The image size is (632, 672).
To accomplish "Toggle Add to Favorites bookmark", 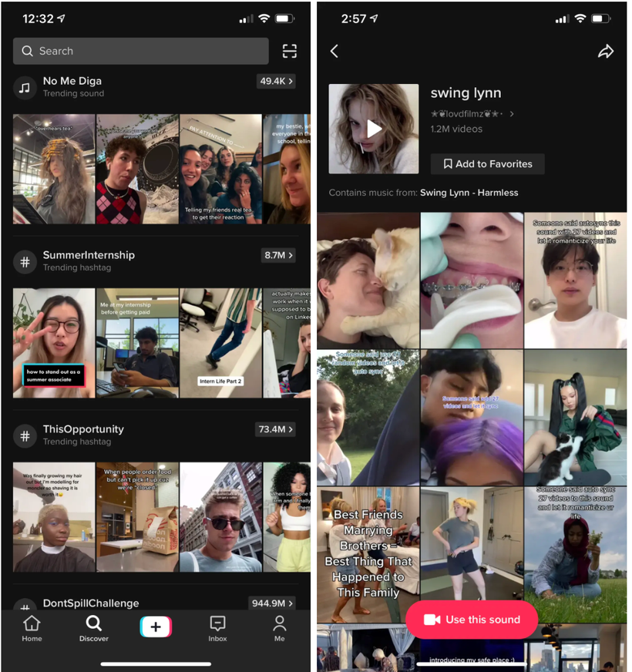I will pos(487,164).
